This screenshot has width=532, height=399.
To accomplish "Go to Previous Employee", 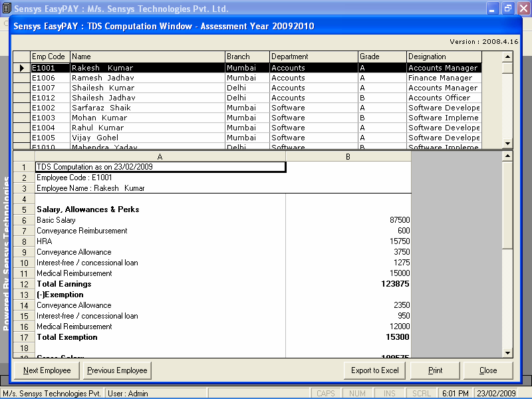I will [117, 370].
